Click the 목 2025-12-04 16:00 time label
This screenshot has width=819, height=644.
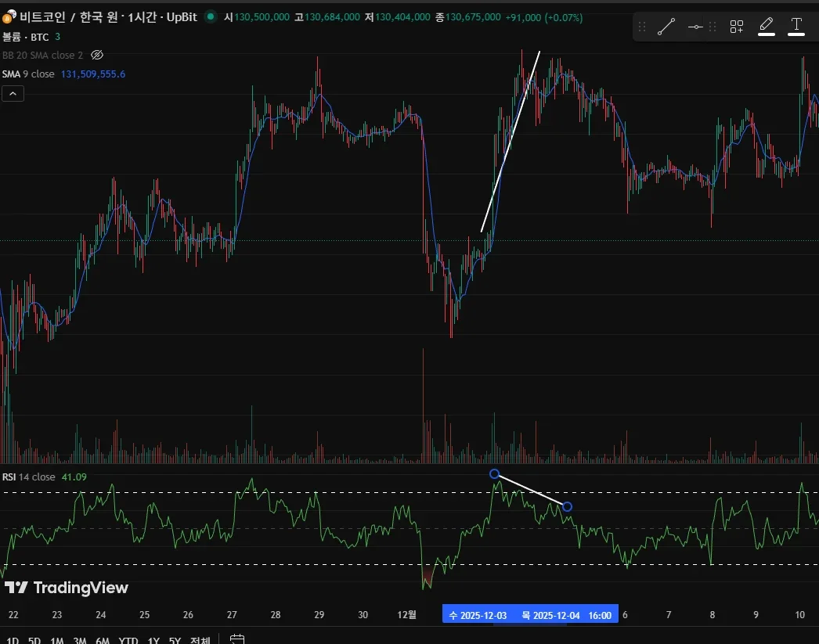[567, 615]
